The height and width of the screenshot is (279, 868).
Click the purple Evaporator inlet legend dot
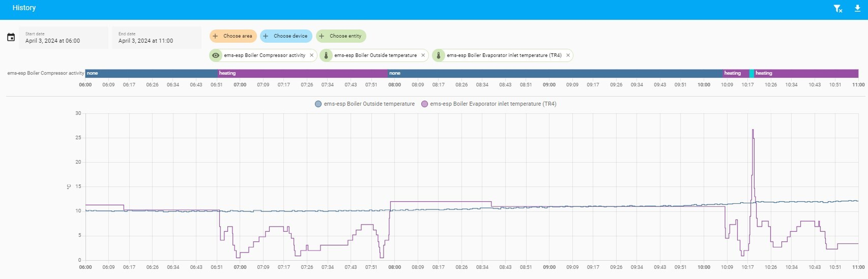(425, 104)
